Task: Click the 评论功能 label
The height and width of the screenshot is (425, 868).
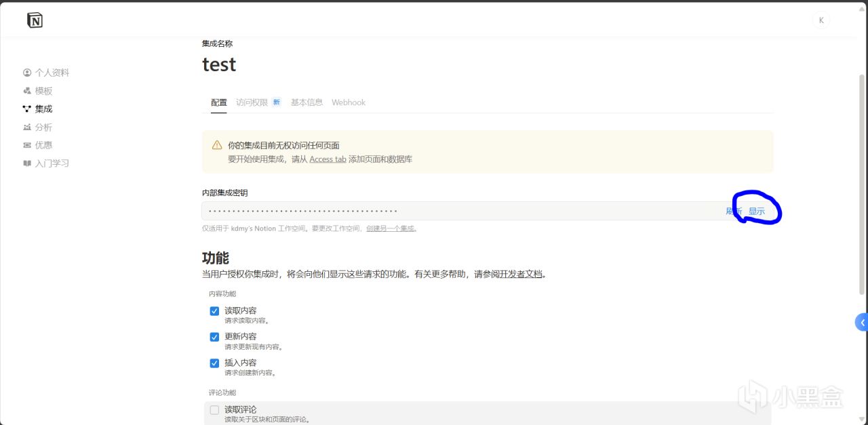Action: (x=223, y=392)
